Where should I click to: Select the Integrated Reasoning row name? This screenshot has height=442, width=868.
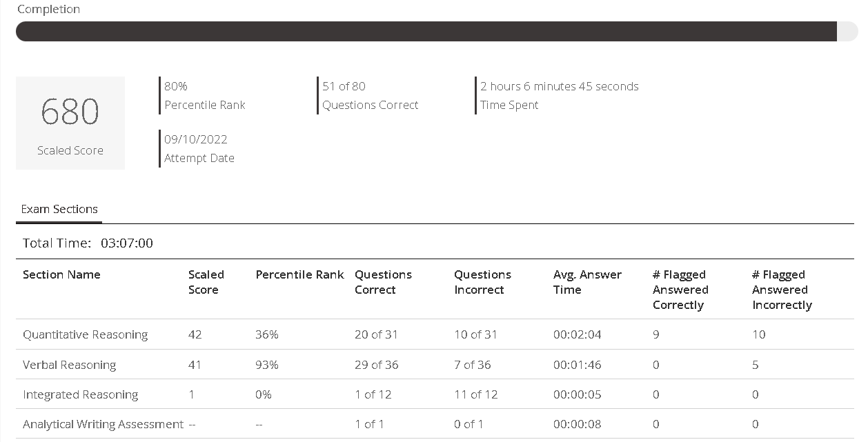(x=80, y=394)
